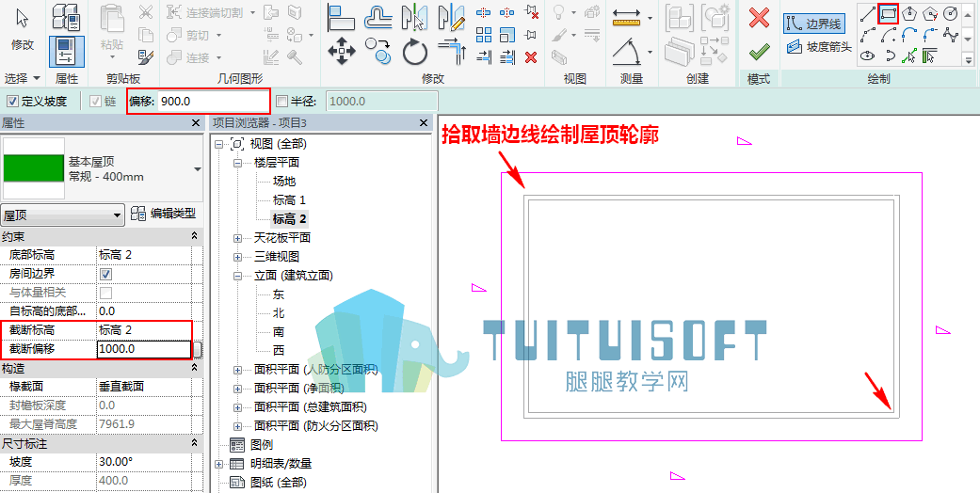Select the Rectangle draw tool

click(888, 13)
